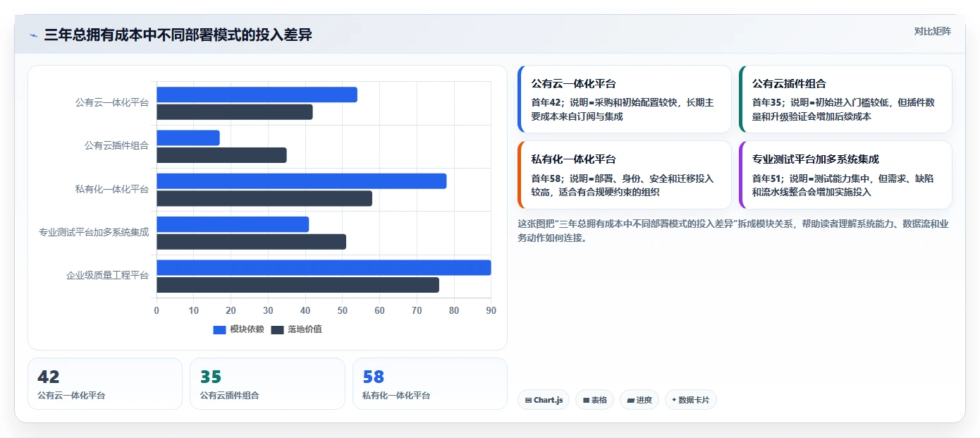The image size is (980, 438).
Task: Open the 公有云插件组合 description card
Action: pyautogui.click(x=845, y=99)
